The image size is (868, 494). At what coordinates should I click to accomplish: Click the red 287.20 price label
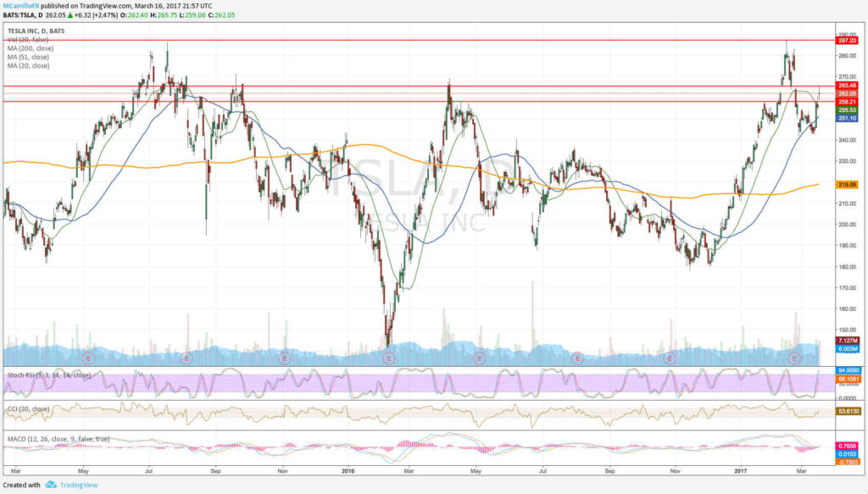tap(847, 41)
